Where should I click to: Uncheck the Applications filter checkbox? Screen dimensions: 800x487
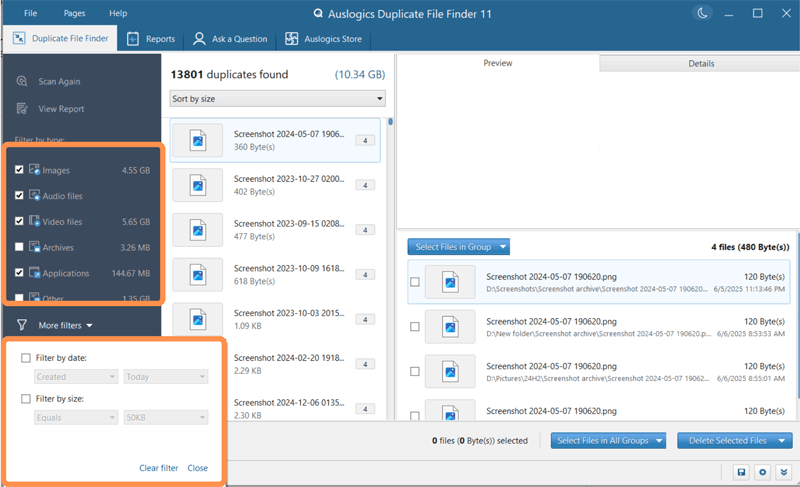(19, 273)
